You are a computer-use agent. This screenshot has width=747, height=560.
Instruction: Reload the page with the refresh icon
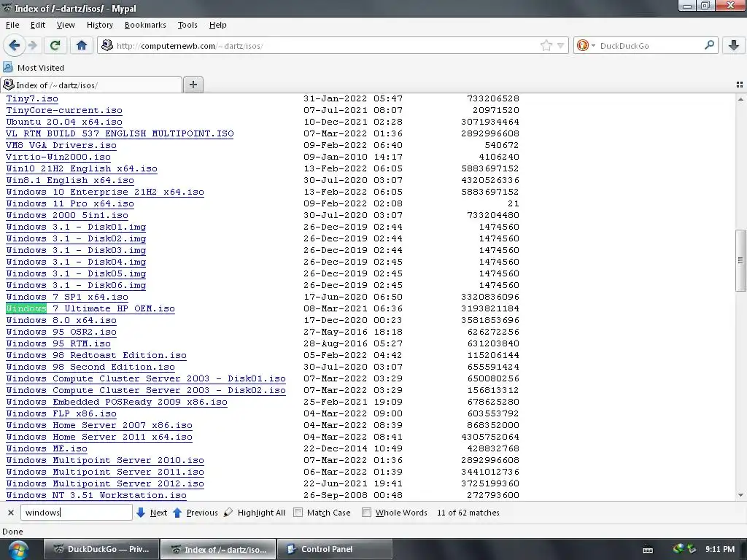pyautogui.click(x=55, y=45)
